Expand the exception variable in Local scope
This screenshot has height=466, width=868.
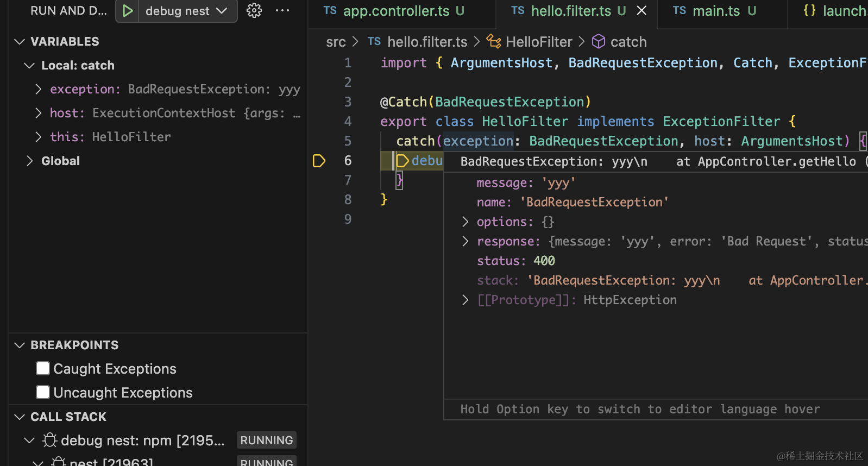[x=38, y=89]
